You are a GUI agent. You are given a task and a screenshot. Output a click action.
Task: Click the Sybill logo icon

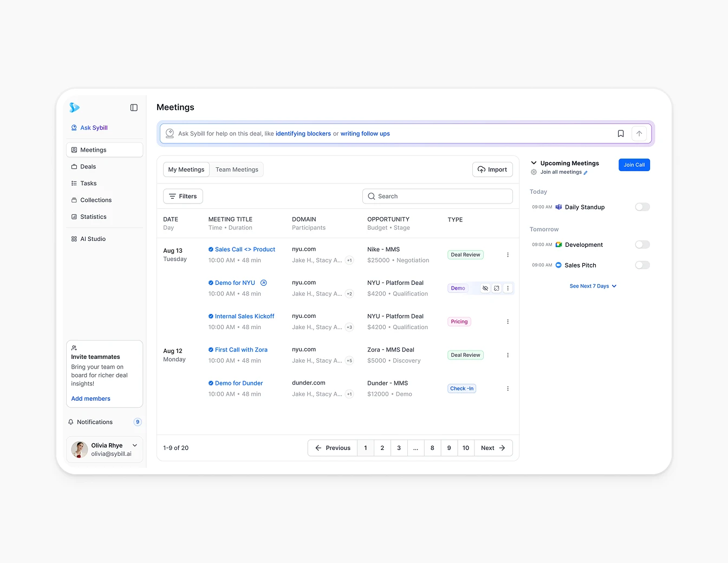(x=75, y=108)
